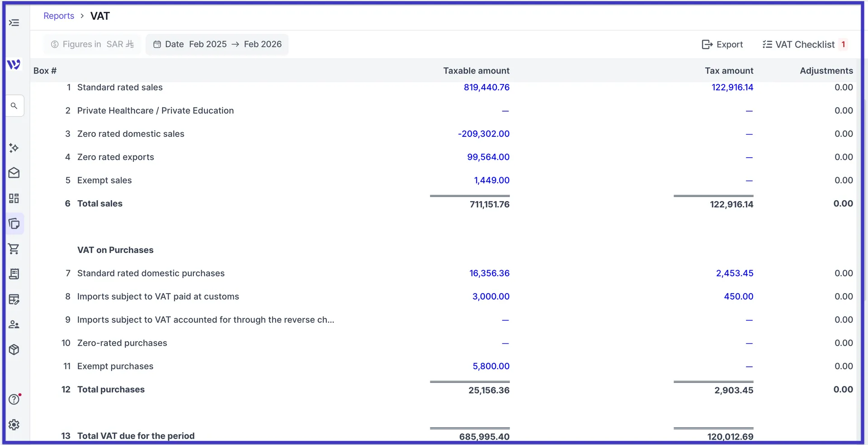Select the Private Healthcare / Private Education row label
This screenshot has height=445, width=868.
pyautogui.click(x=156, y=111)
